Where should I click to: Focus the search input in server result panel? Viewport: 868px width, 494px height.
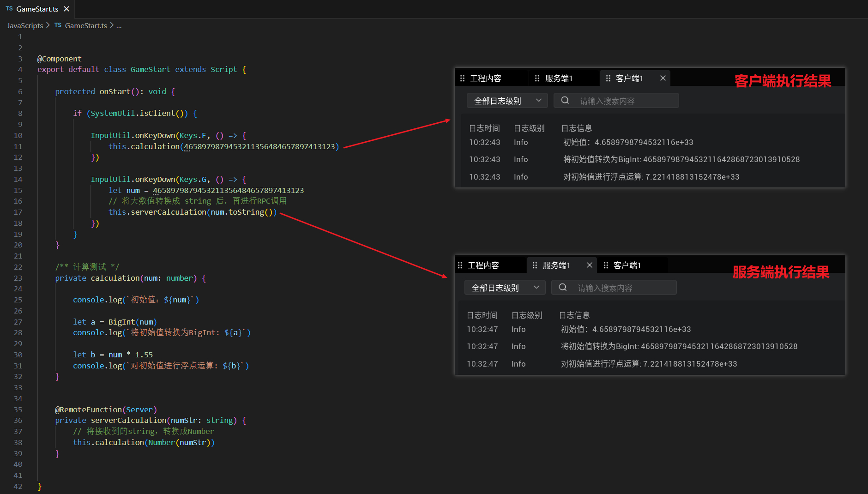(614, 288)
